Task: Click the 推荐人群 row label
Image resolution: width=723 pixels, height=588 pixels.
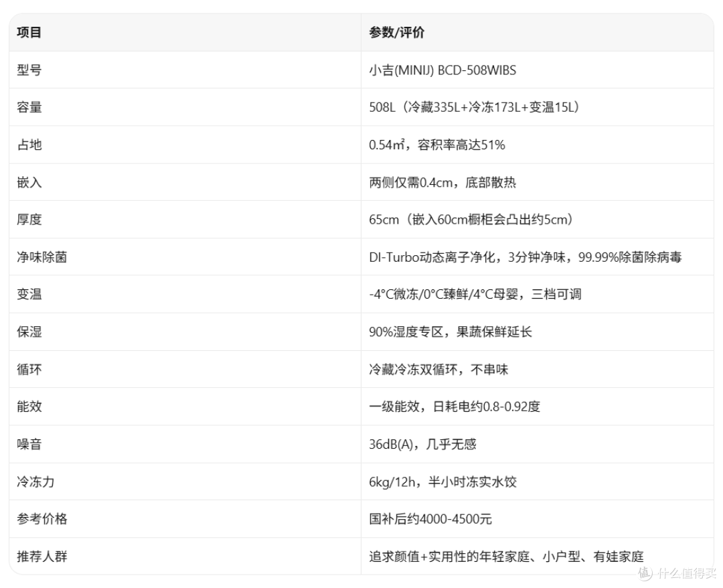Action: (42, 557)
